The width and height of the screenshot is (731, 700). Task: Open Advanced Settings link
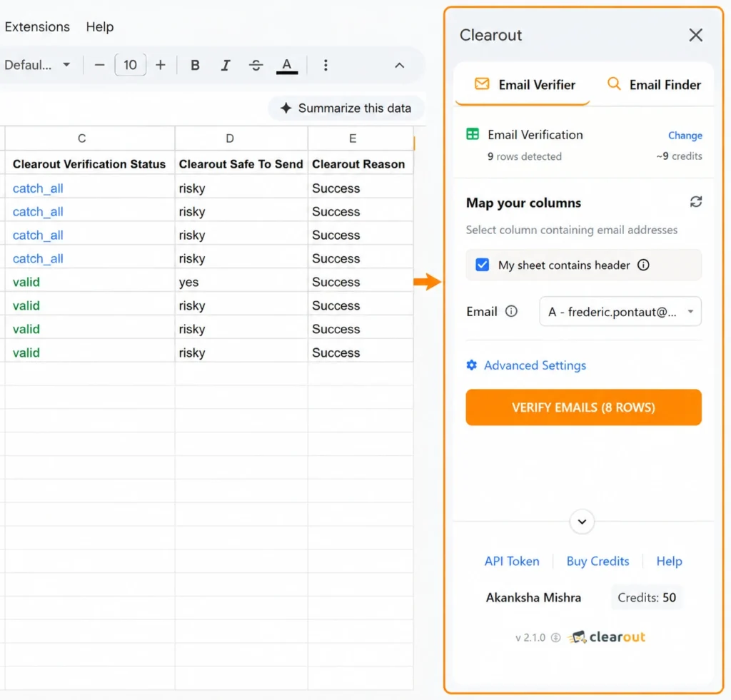535,365
